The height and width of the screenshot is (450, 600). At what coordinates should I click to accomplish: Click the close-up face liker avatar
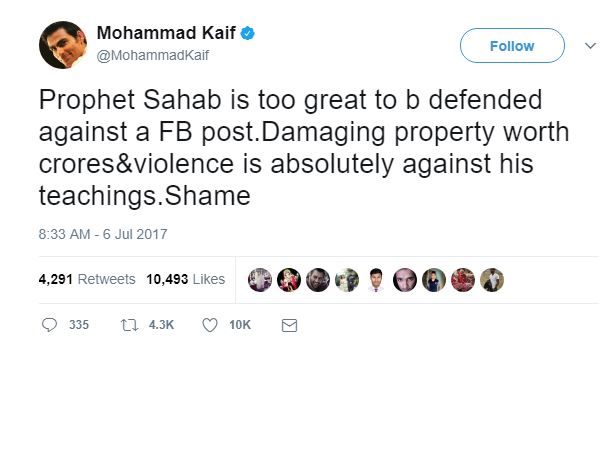click(x=404, y=279)
